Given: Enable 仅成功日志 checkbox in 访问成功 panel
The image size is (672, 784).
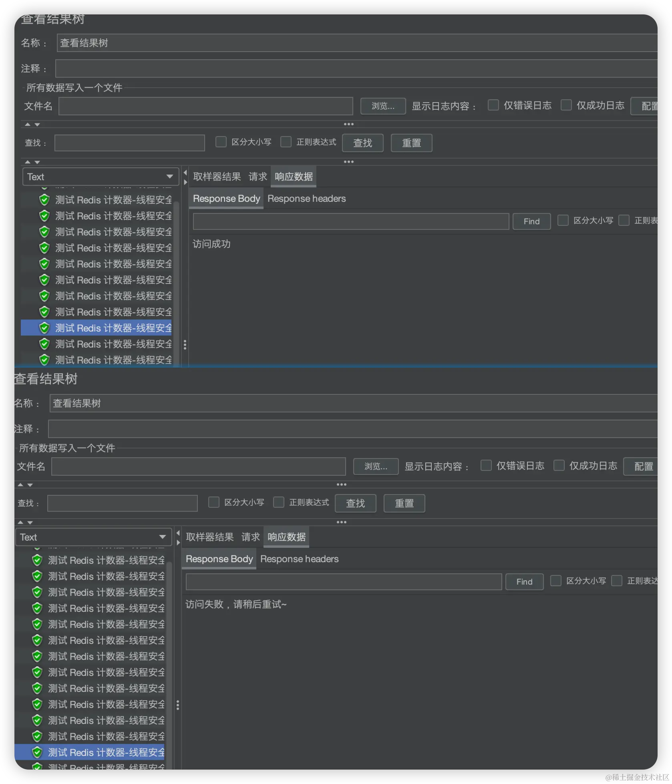Looking at the screenshot, I should tap(566, 105).
